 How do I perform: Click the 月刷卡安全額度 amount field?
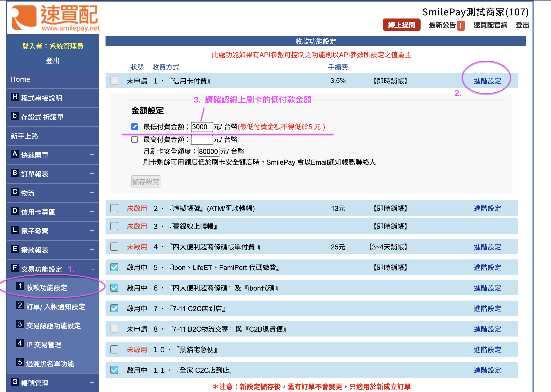click(x=208, y=151)
